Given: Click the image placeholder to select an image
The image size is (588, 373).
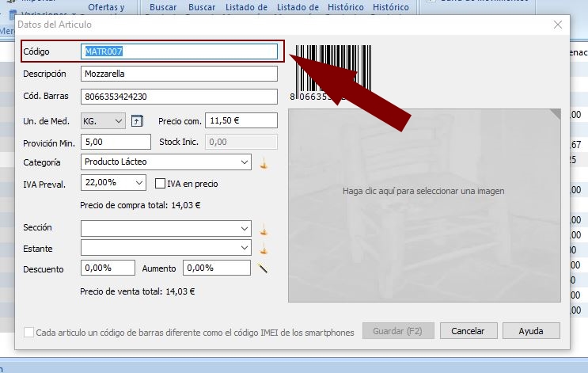Looking at the screenshot, I should coord(424,205).
